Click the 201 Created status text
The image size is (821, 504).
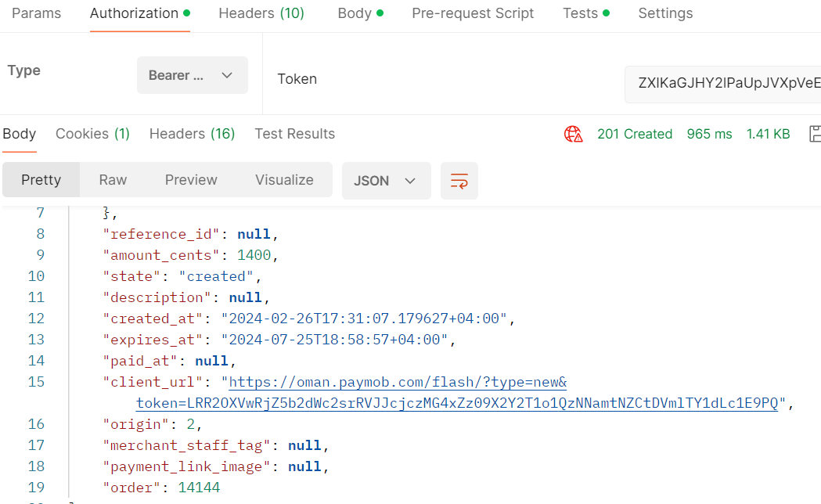pyautogui.click(x=635, y=134)
